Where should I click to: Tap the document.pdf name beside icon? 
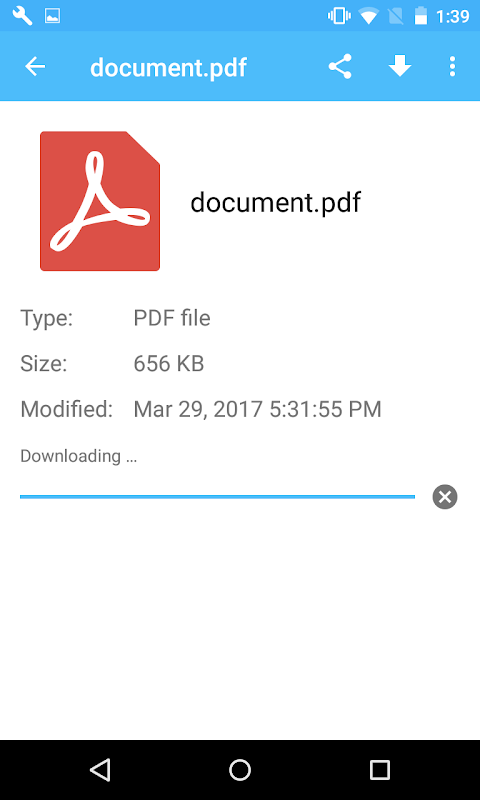pyautogui.click(x=275, y=203)
